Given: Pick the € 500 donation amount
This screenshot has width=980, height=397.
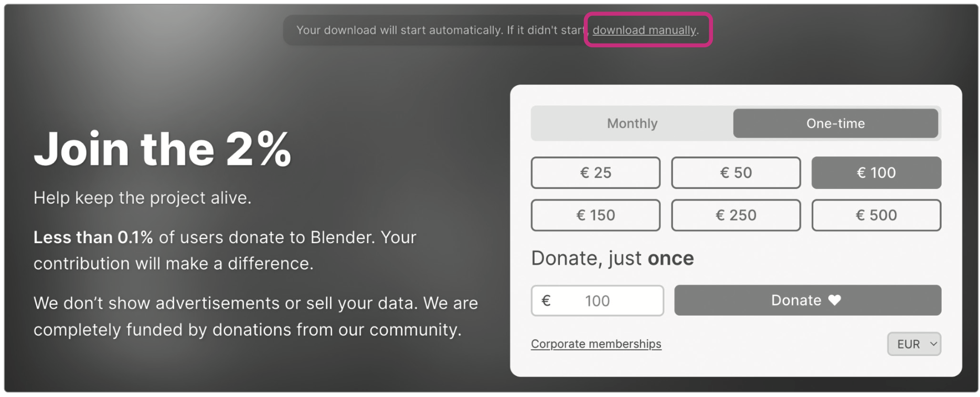Looking at the screenshot, I should [876, 215].
